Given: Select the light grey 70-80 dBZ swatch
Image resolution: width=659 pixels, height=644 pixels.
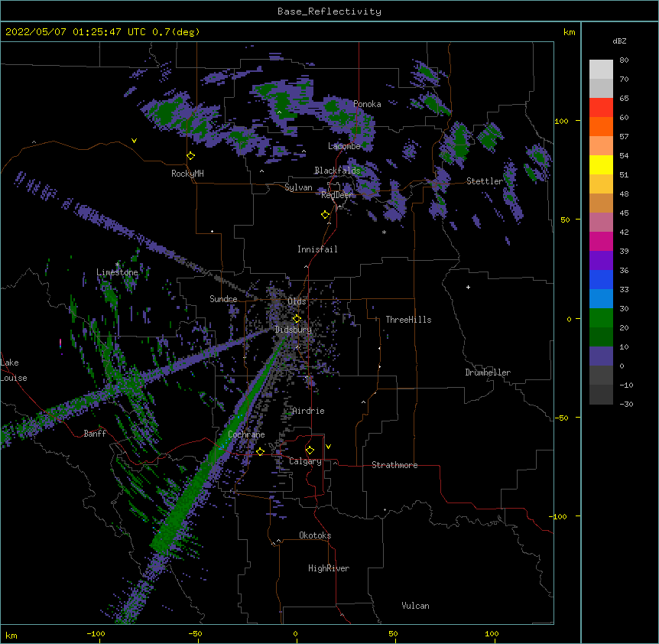Looking at the screenshot, I should tap(601, 69).
